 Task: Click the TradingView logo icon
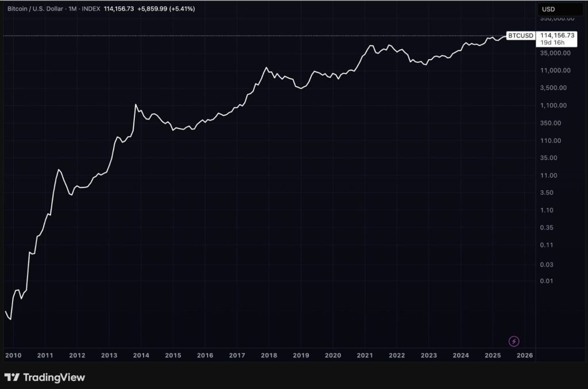click(12, 378)
